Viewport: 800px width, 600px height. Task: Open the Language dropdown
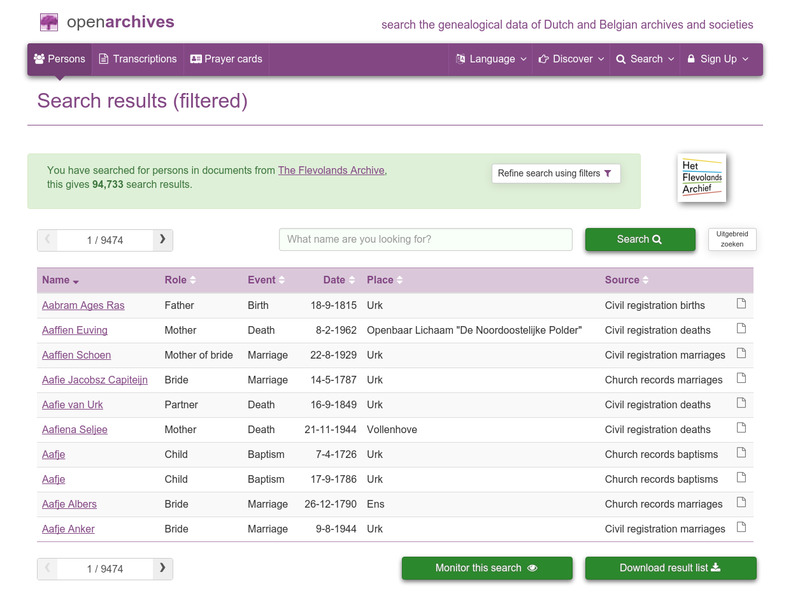(490, 59)
